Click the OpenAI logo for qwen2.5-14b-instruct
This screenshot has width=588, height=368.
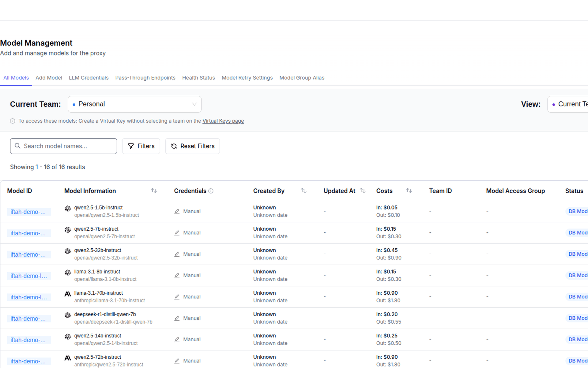tap(68, 336)
